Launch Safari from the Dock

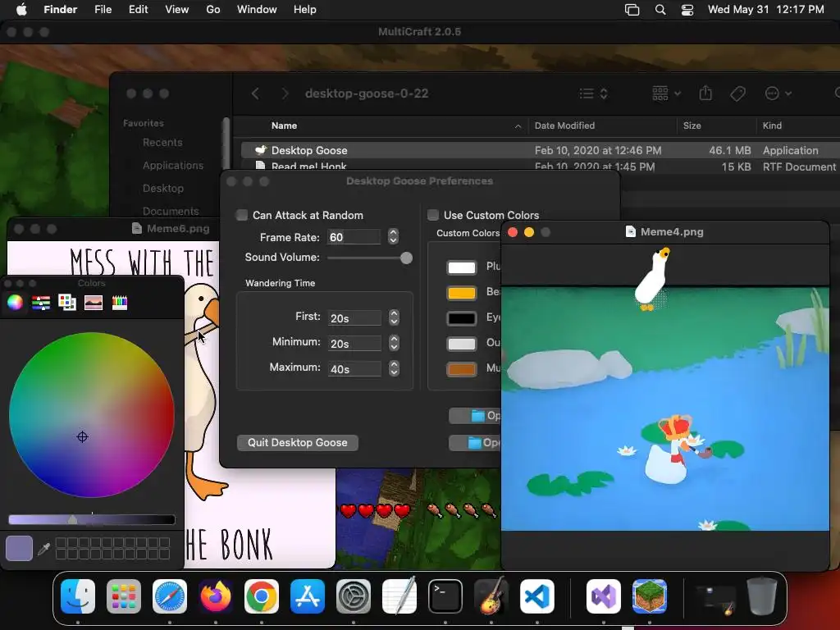(170, 596)
